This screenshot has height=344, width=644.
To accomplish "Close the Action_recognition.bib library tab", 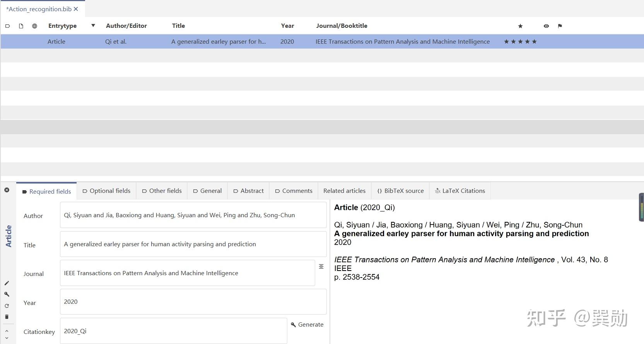I will 76,9.
